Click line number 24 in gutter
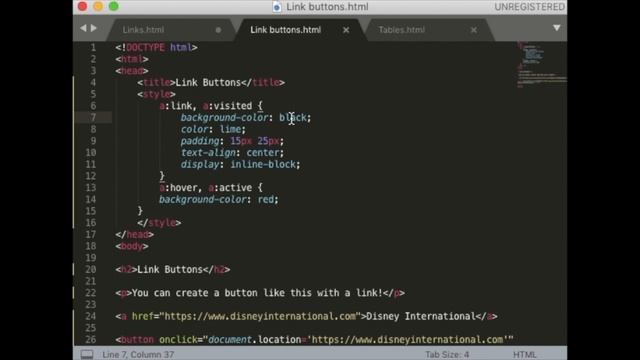640x360 pixels. pyautogui.click(x=91, y=316)
